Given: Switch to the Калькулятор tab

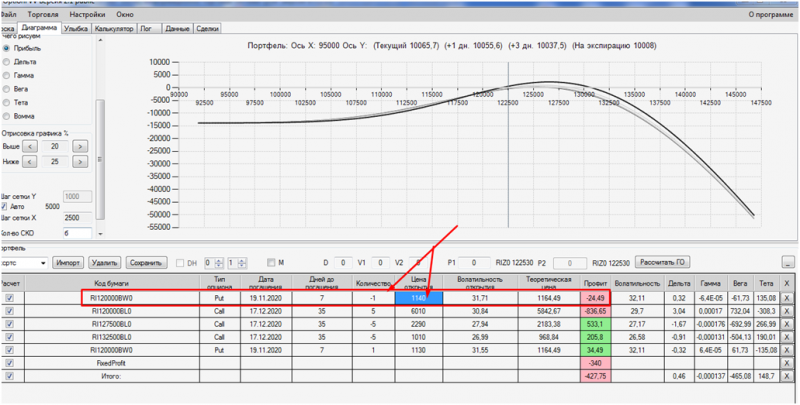Looking at the screenshot, I should pyautogui.click(x=114, y=29).
